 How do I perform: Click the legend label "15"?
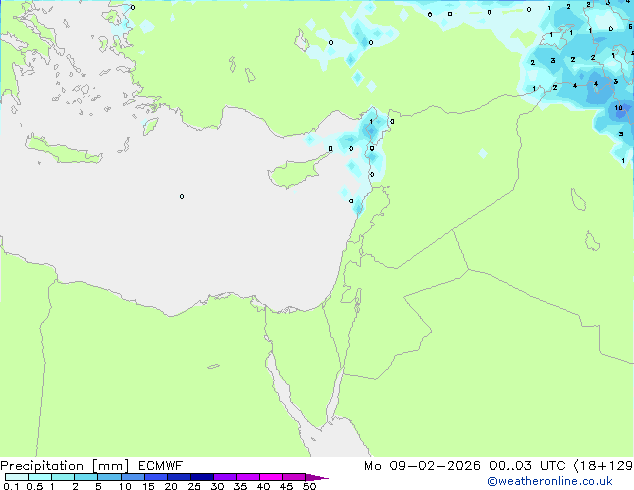point(148,486)
